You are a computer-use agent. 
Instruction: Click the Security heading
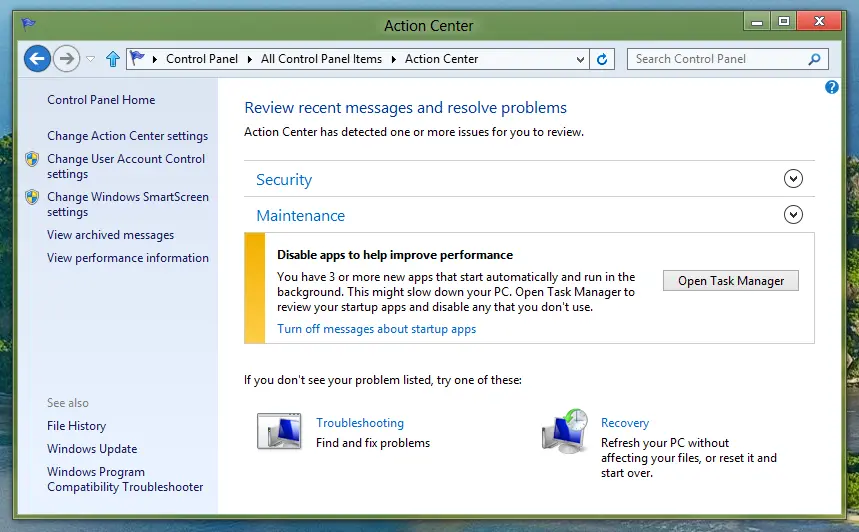pos(284,180)
